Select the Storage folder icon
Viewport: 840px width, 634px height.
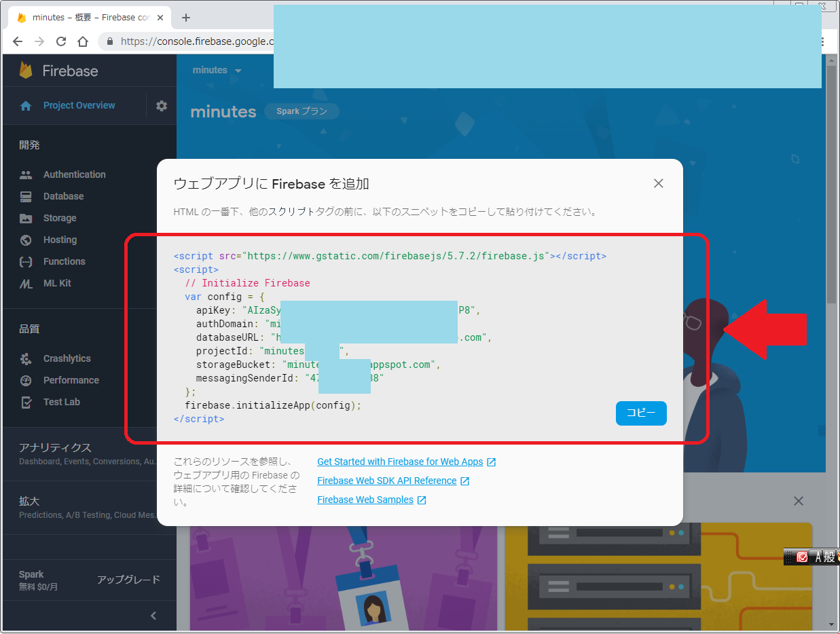coord(26,218)
